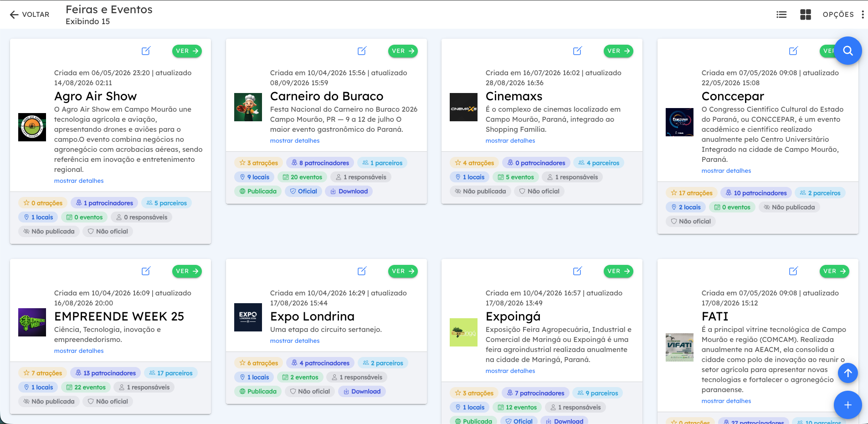
Task: Click Download chip on Expo Londrina
Action: 362,392
